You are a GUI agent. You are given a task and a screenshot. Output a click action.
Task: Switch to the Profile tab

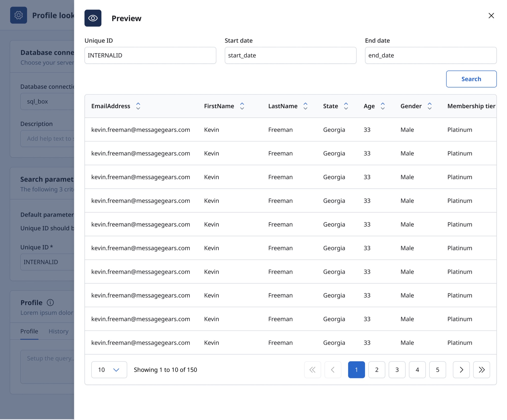click(29, 331)
